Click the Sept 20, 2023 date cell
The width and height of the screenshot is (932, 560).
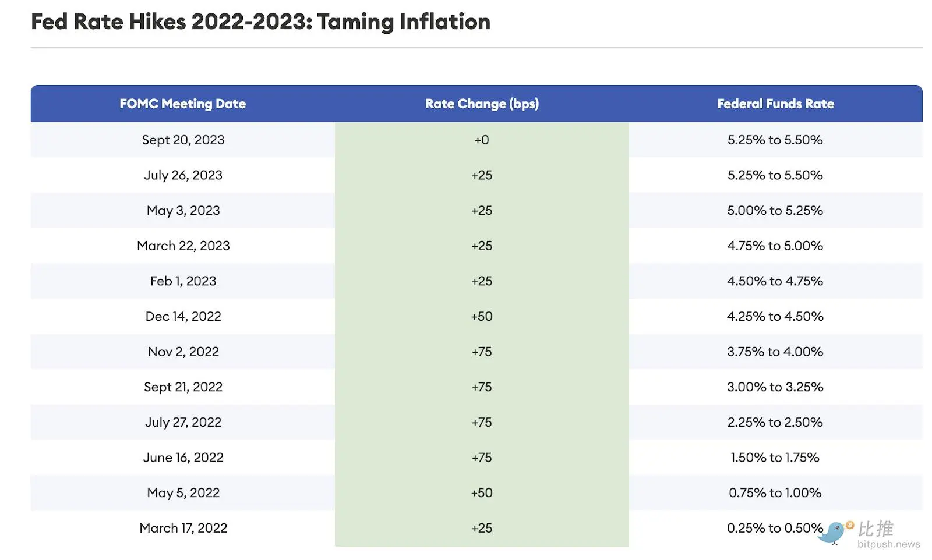183,140
